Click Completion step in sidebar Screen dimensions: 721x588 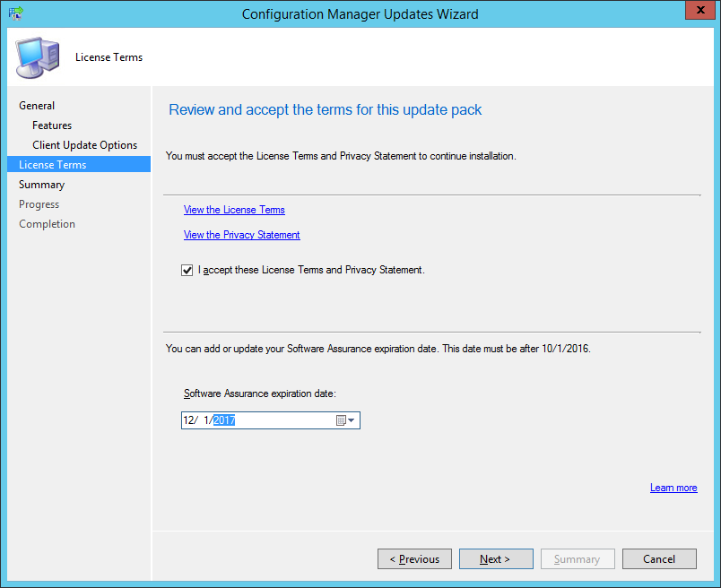47,224
